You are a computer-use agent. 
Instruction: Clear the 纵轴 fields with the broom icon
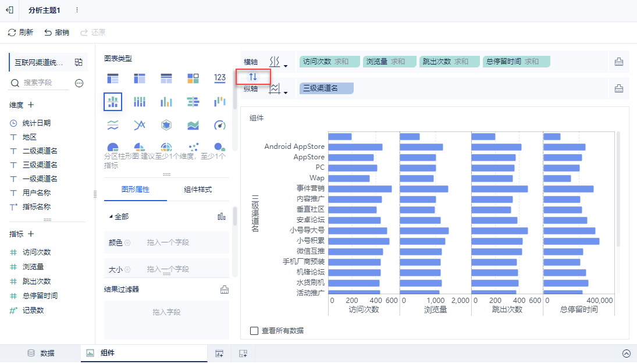click(x=619, y=88)
